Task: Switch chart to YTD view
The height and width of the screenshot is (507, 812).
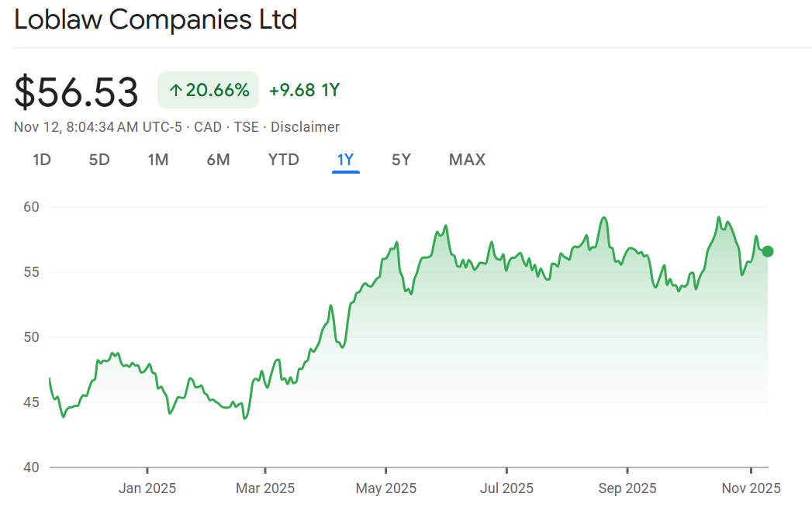Action: [284, 160]
